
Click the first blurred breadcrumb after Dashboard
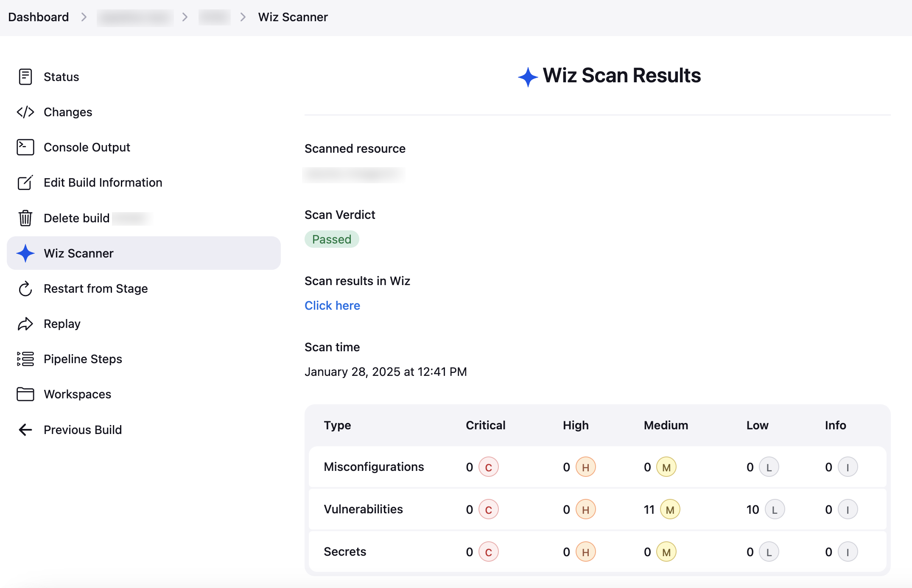click(135, 17)
